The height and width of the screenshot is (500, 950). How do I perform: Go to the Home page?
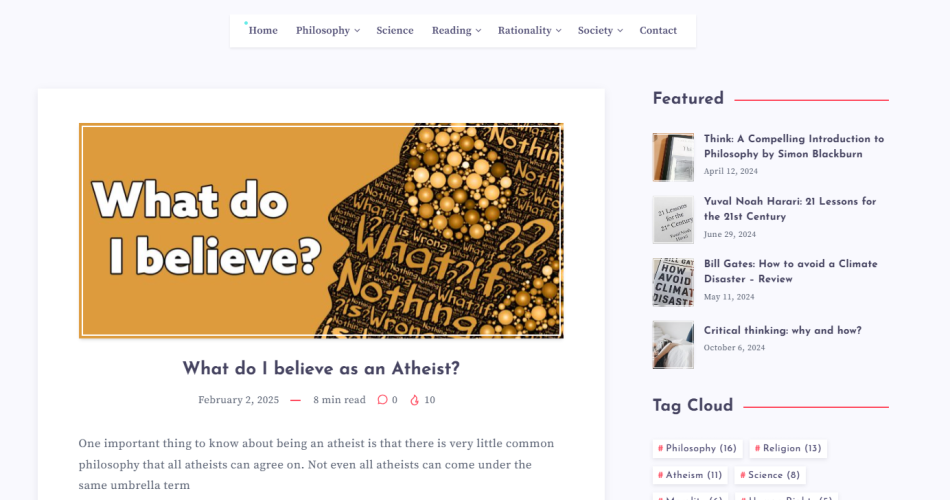coord(263,30)
